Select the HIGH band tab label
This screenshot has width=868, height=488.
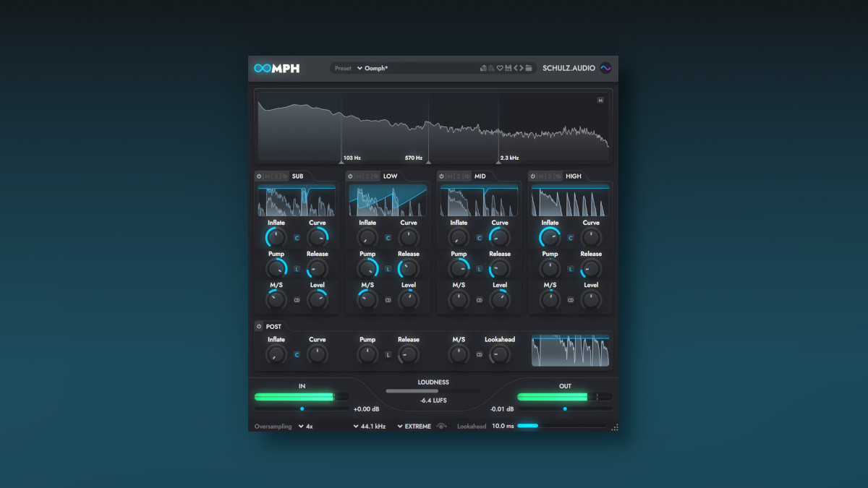(x=573, y=176)
